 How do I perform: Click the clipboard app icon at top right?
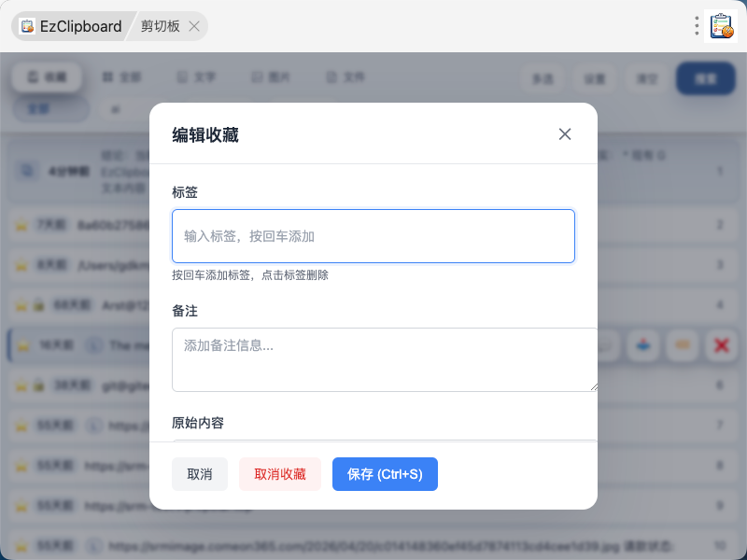[x=721, y=26]
